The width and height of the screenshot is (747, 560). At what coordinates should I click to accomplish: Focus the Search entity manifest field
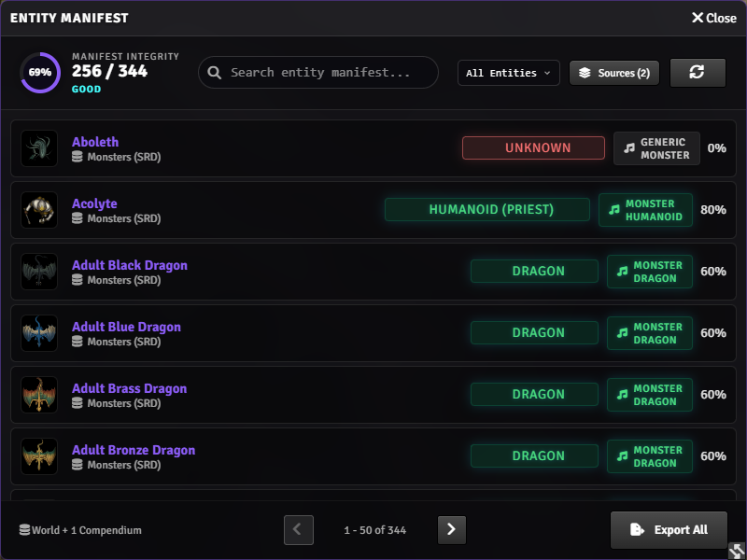[318, 73]
